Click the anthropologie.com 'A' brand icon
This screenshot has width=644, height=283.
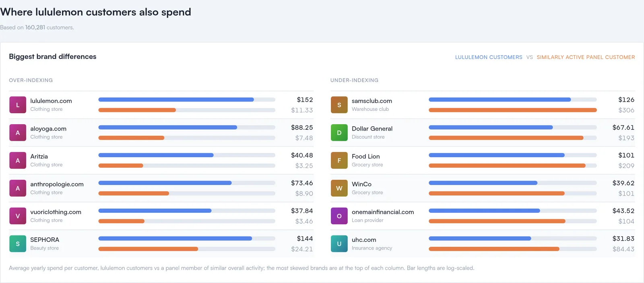(18, 188)
